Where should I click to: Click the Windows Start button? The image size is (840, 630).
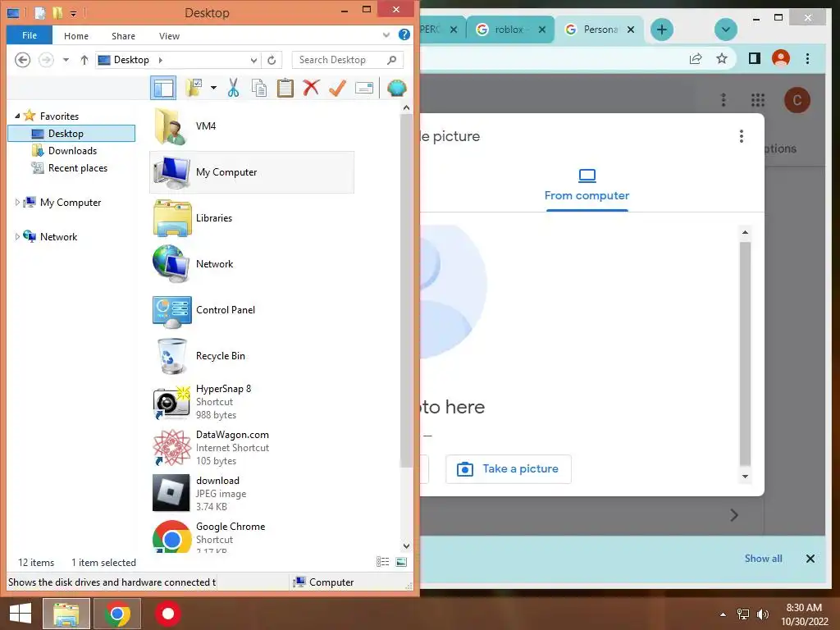click(x=21, y=614)
